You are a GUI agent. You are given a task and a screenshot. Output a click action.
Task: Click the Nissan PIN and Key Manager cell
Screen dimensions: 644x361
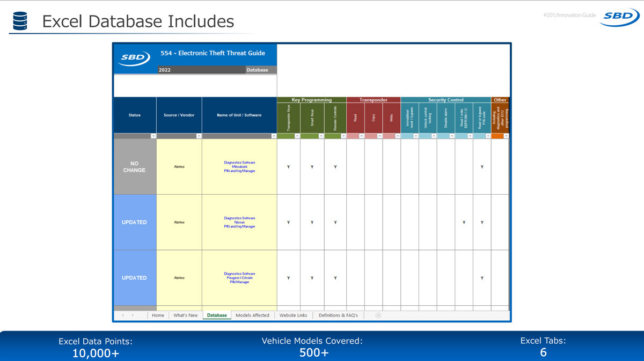[x=239, y=222]
